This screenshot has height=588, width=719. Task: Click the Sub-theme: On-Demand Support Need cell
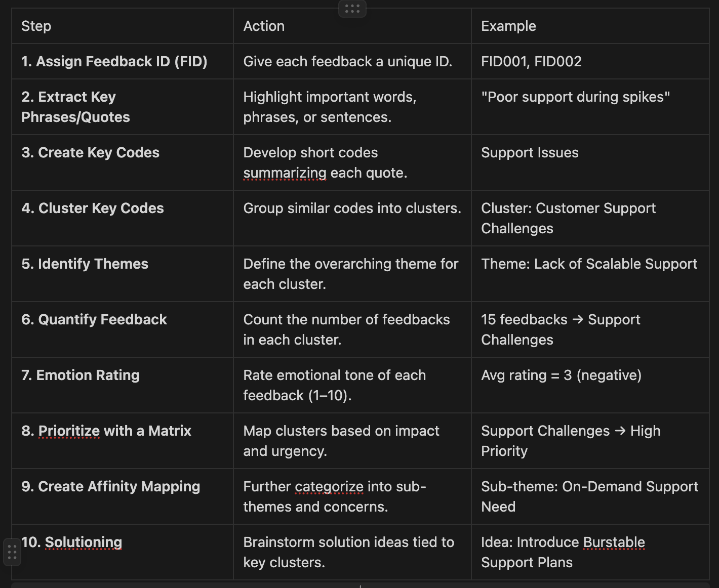(x=590, y=496)
